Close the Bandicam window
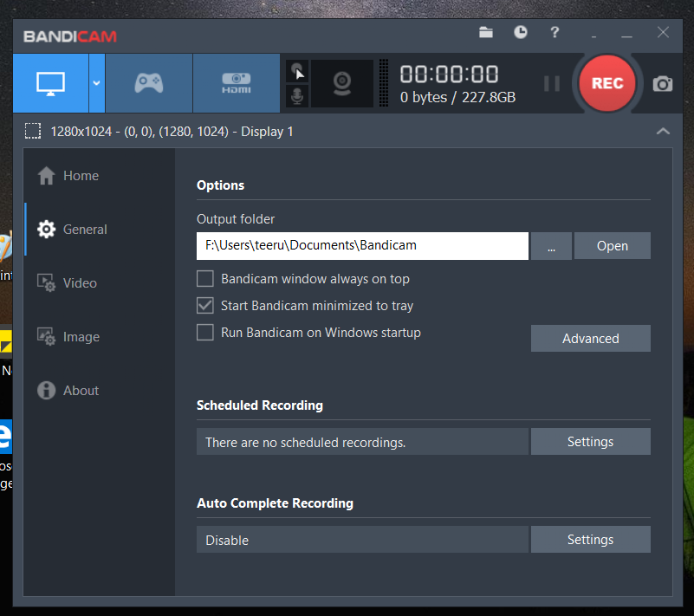694x616 pixels. click(663, 32)
